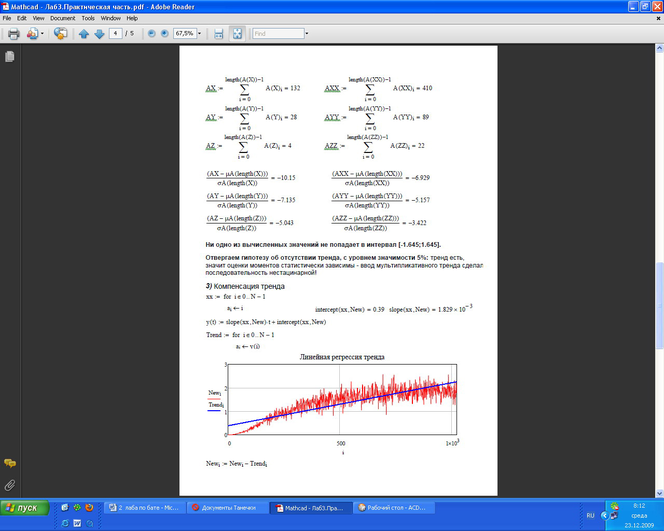The width and height of the screenshot is (664, 531).
Task: Open the Tools menu
Action: (88, 18)
